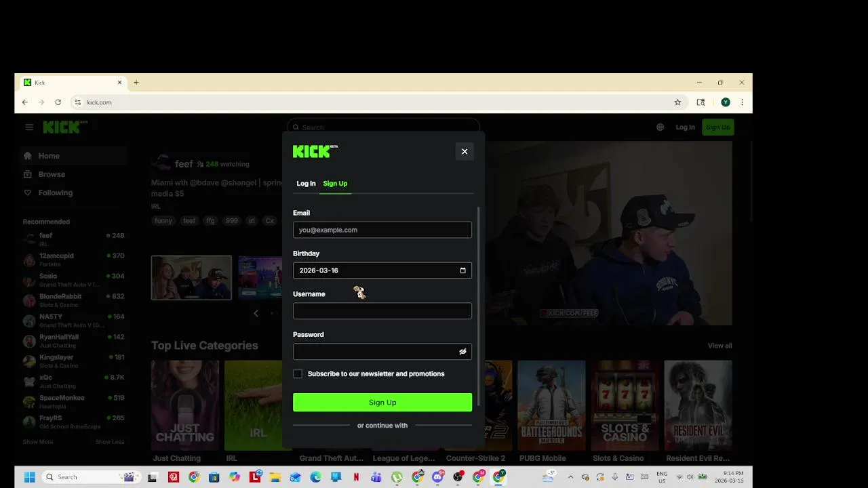Open the Windows Start menu

pos(29,477)
